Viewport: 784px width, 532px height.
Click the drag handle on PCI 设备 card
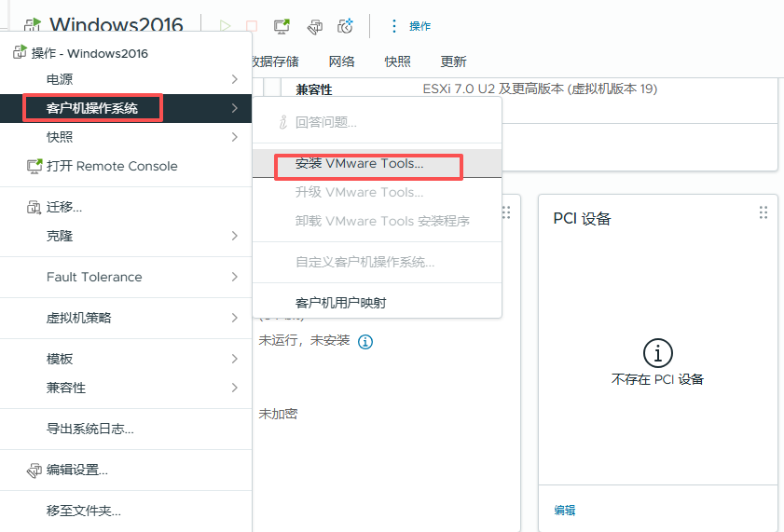(763, 212)
